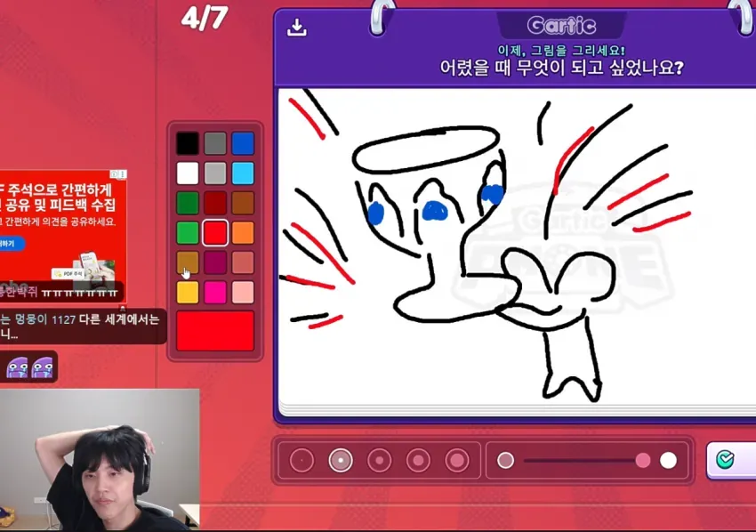
Task: Click the crying purple emote pair
Action: [29, 367]
